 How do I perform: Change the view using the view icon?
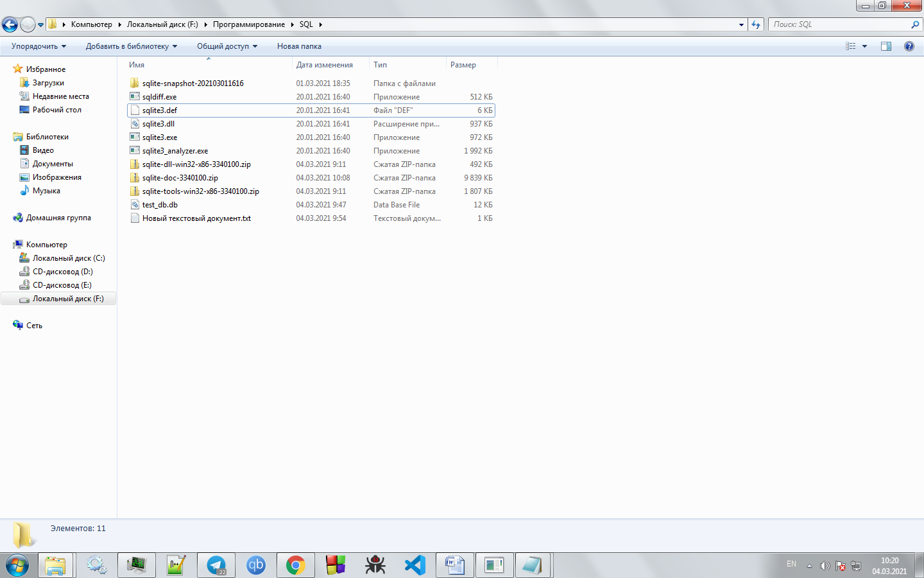(851, 46)
